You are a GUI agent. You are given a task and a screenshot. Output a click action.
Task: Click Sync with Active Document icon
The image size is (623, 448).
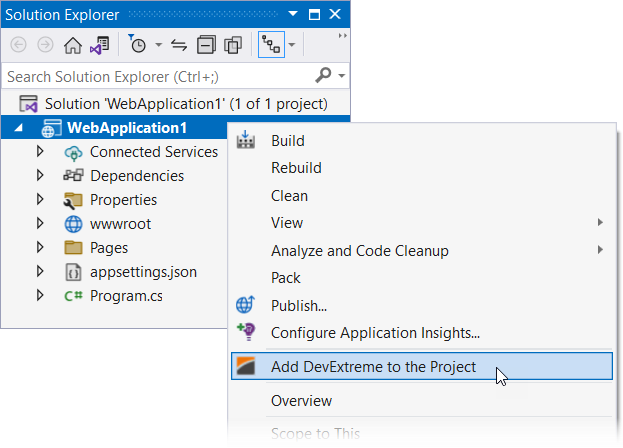pyautogui.click(x=179, y=45)
